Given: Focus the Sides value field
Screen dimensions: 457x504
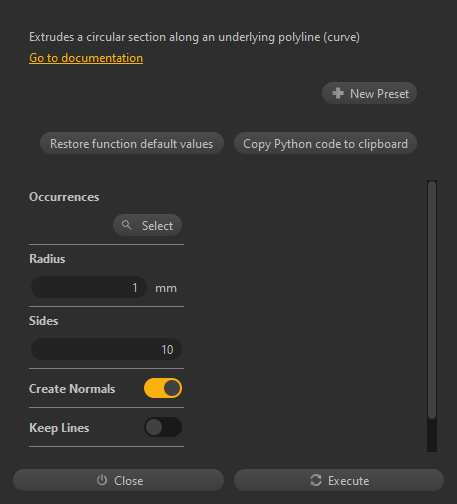Looking at the screenshot, I should (106, 349).
